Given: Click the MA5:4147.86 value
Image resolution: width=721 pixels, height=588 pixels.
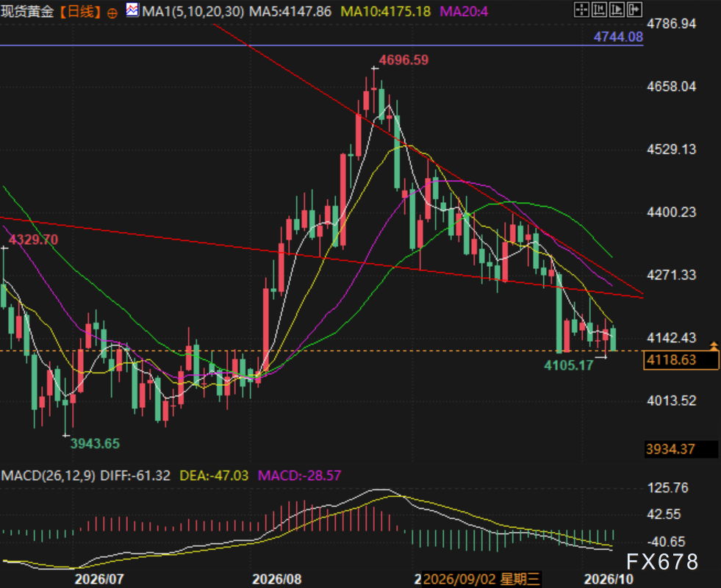Looking at the screenshot, I should click(x=290, y=11).
